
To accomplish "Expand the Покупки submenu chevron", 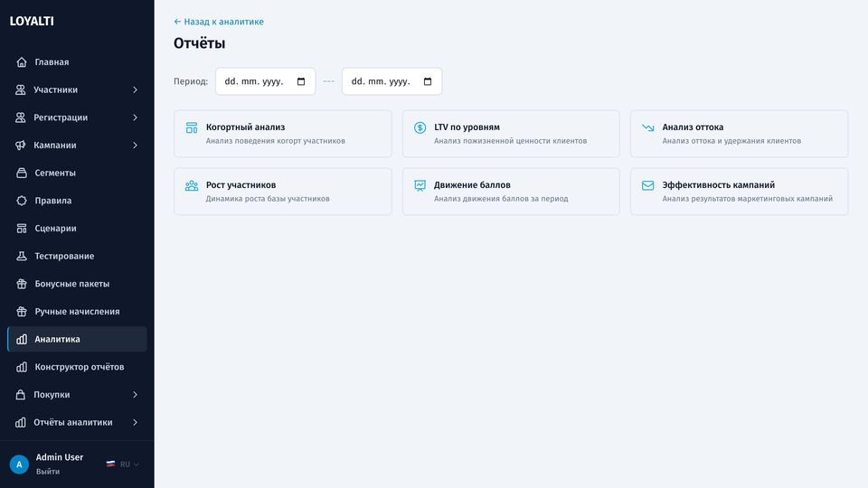I will (135, 395).
